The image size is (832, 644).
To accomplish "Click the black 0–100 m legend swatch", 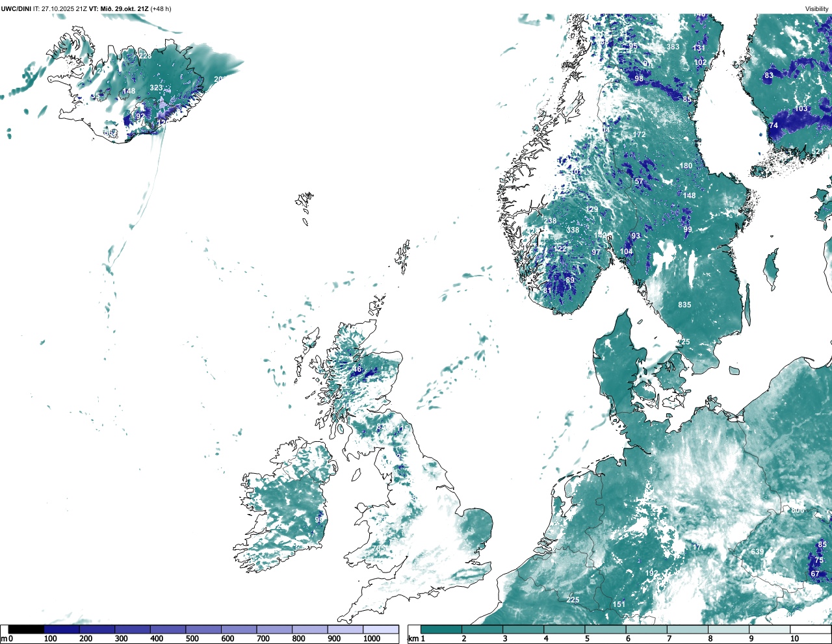I will click(26, 629).
